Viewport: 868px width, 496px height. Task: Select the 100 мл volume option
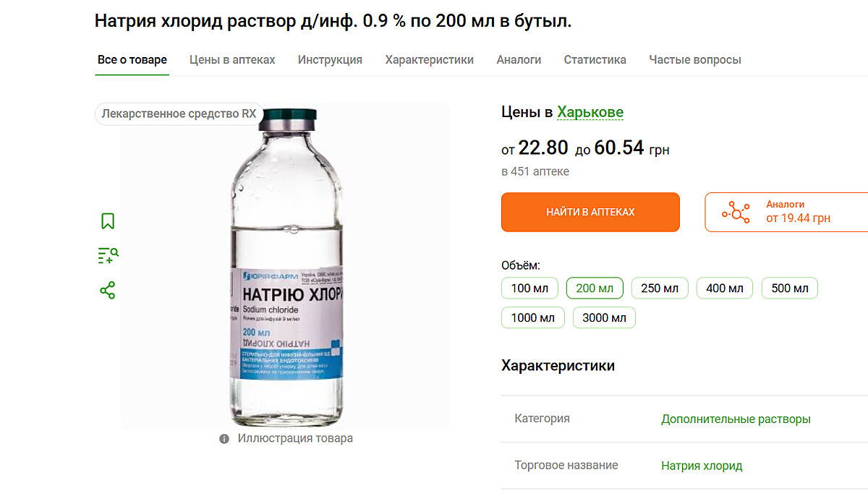(x=529, y=288)
